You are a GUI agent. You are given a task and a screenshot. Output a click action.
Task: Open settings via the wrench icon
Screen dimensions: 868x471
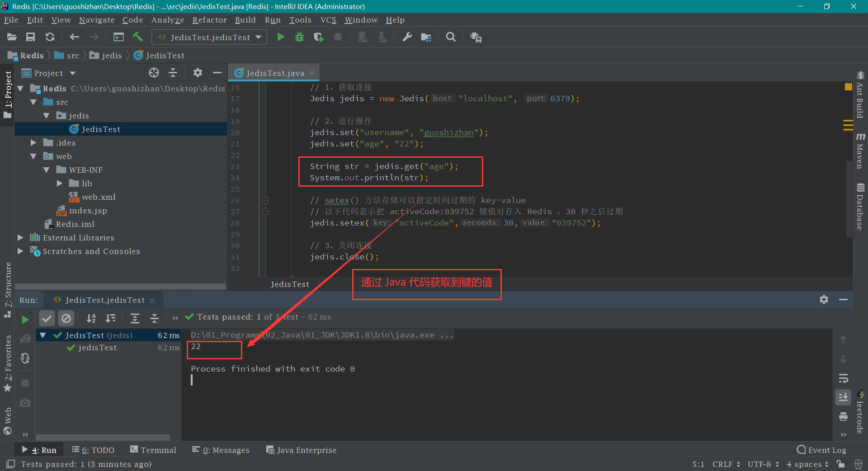407,37
